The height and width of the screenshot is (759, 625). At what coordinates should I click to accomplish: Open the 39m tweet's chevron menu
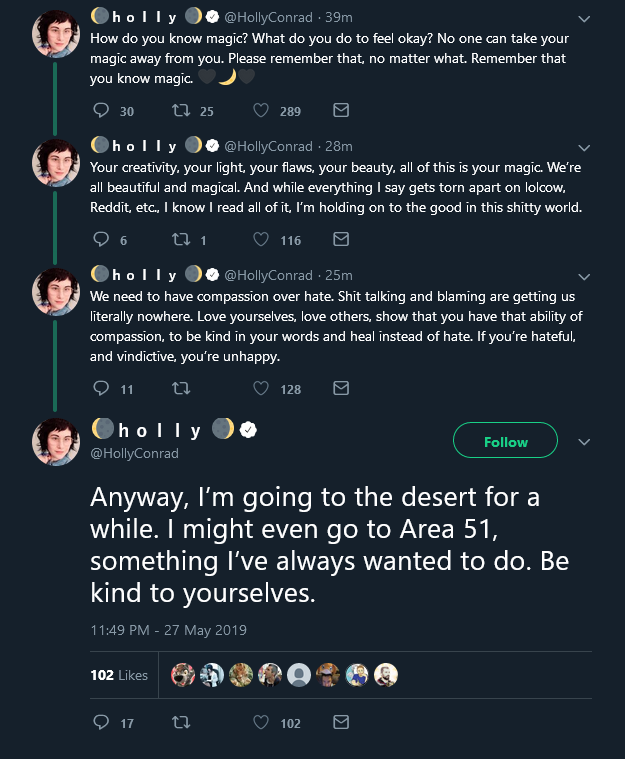[x=584, y=19]
